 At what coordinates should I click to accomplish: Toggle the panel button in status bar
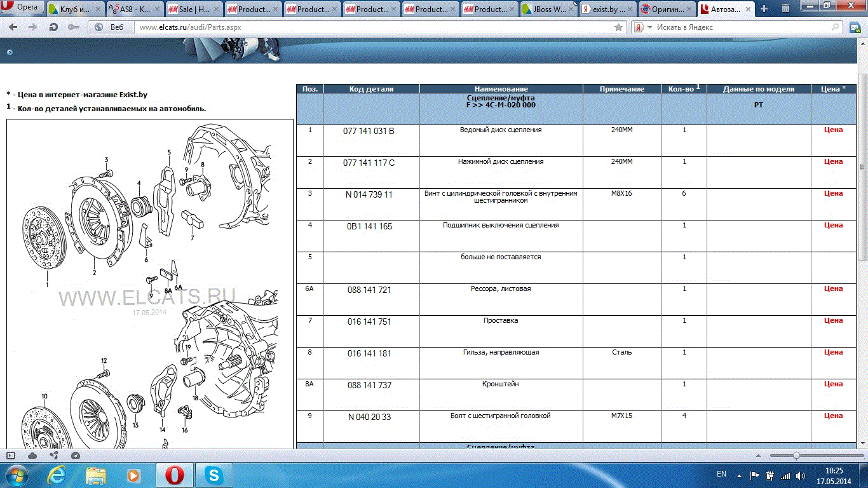[11, 456]
